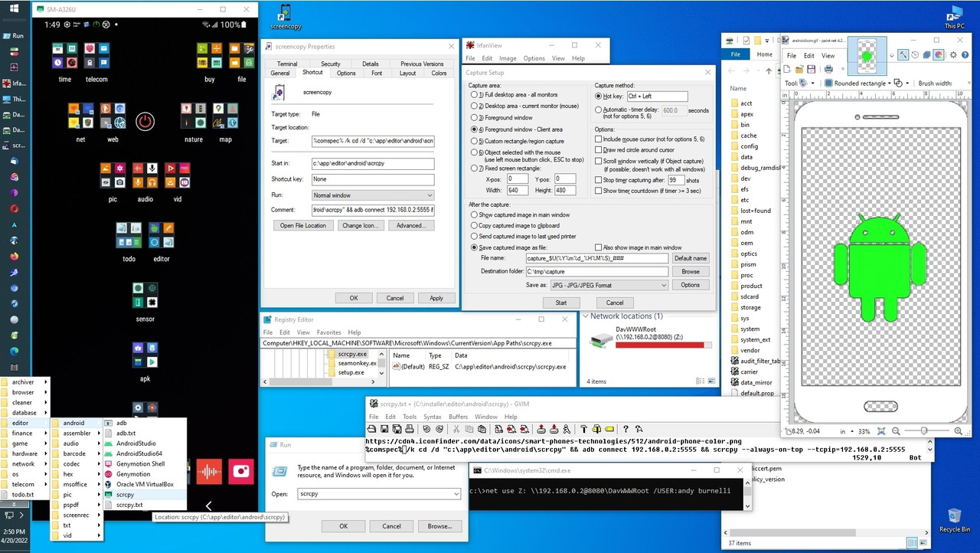
Task: Open the telecom app folder on phone
Action: [96, 55]
